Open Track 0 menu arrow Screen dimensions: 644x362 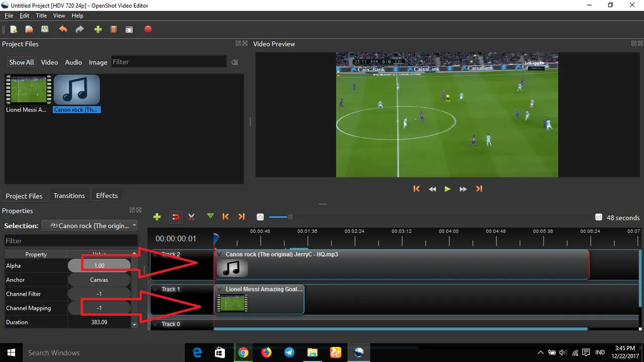coord(155,324)
